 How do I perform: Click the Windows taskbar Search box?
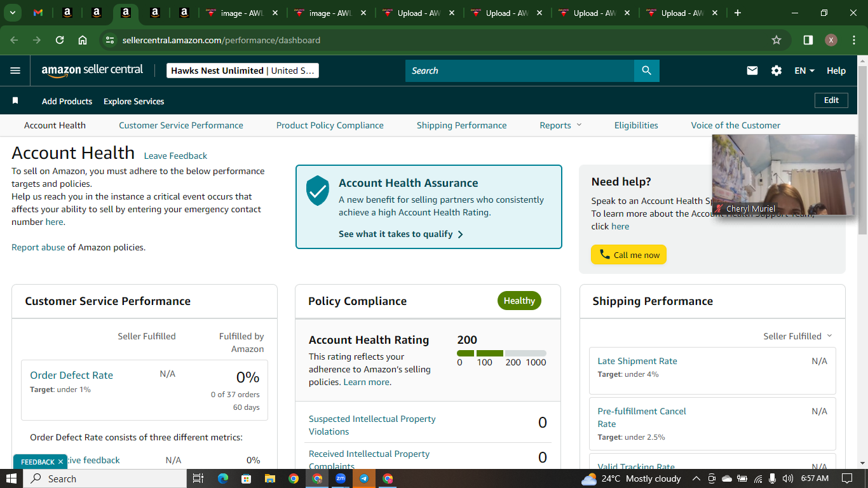105,478
